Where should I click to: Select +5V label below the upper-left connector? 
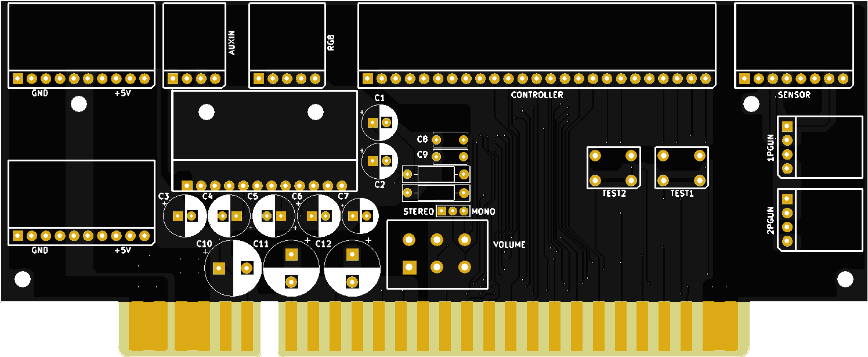tap(123, 93)
